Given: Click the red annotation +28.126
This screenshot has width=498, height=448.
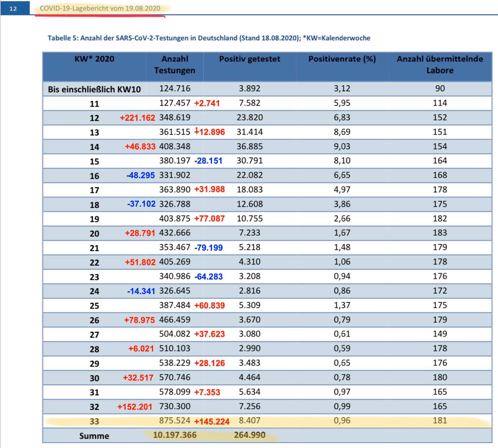Looking at the screenshot, I should (209, 363).
